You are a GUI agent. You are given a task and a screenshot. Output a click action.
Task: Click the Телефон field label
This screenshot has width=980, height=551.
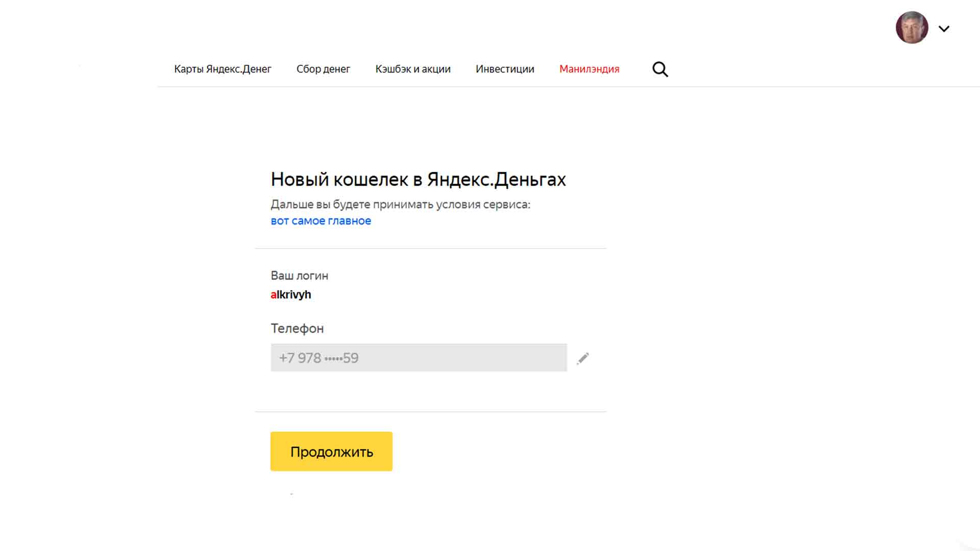[x=297, y=329]
